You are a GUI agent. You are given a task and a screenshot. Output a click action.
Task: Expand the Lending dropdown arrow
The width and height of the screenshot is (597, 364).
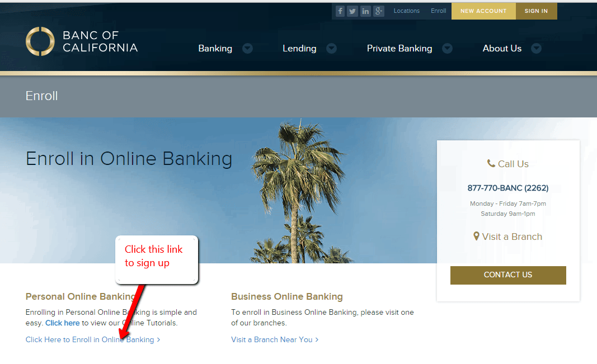click(332, 48)
